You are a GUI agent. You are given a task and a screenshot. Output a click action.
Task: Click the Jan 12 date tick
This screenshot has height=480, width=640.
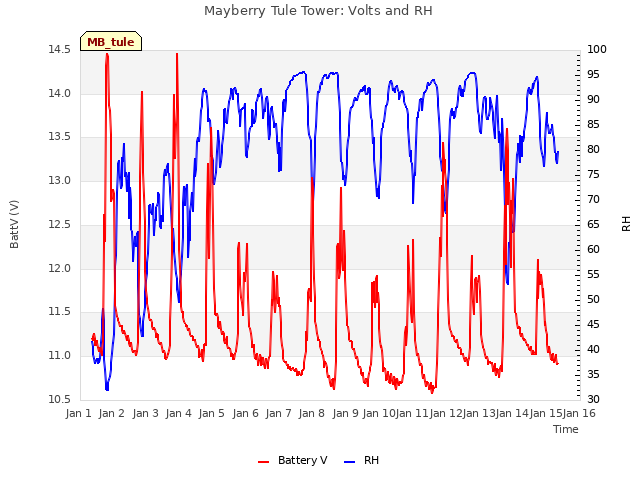[x=446, y=413]
